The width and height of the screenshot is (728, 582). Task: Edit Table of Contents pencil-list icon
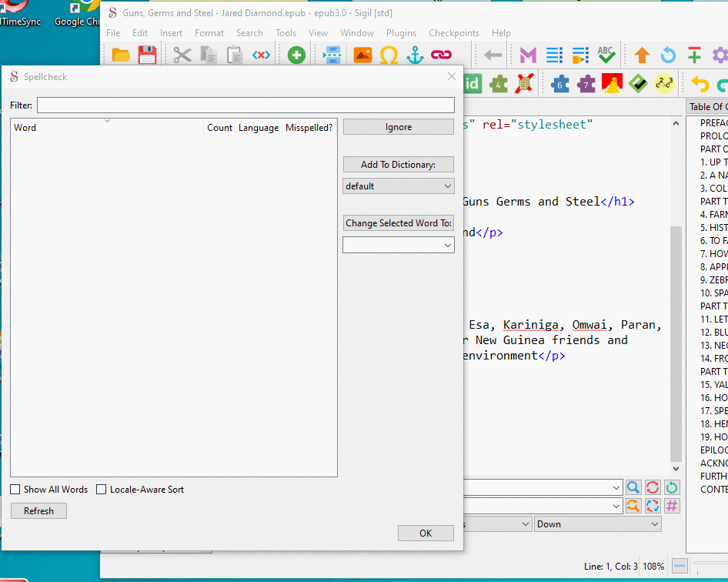(x=580, y=55)
